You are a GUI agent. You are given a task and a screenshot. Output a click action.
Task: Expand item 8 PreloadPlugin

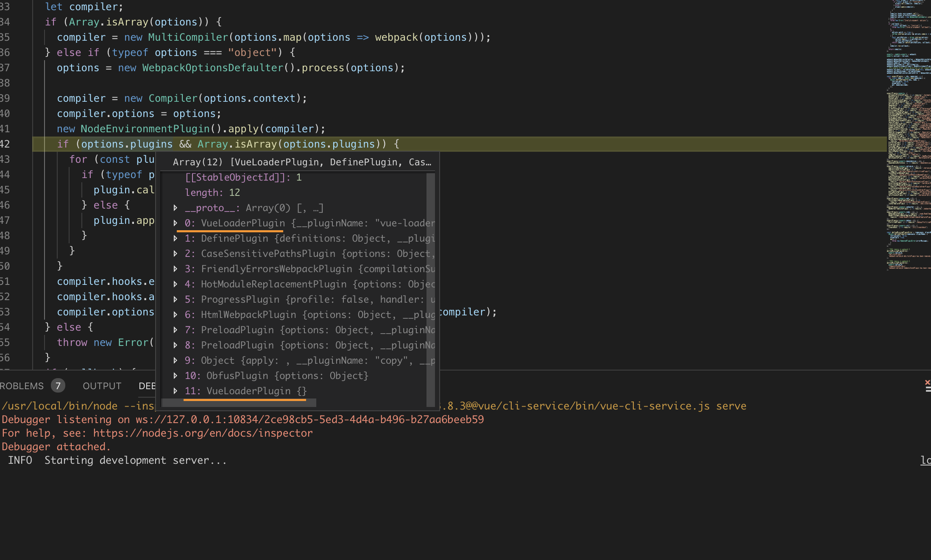pyautogui.click(x=175, y=345)
